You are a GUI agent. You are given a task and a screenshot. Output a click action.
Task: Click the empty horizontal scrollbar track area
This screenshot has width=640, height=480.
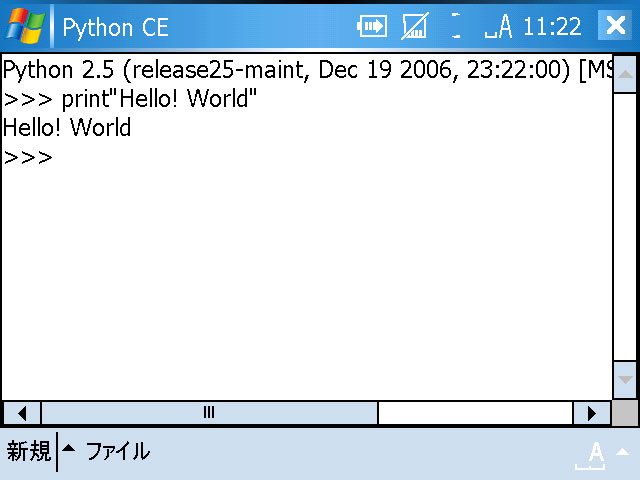click(x=476, y=413)
